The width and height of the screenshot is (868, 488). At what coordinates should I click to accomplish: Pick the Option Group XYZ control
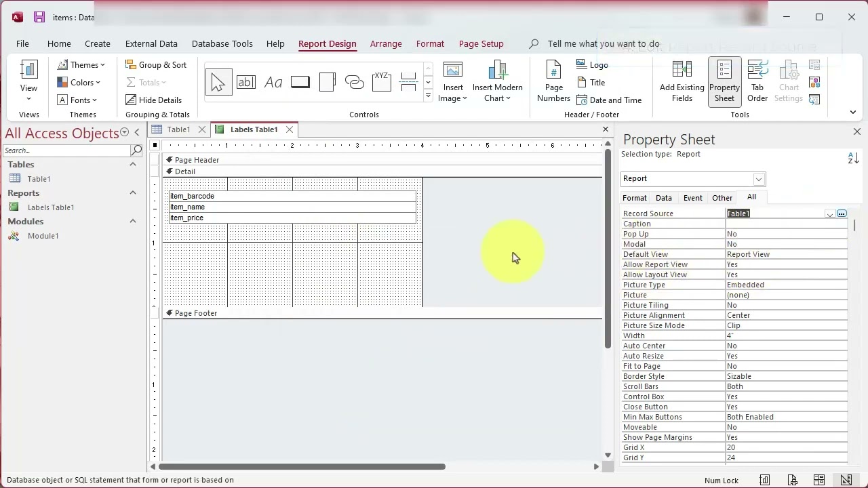tap(381, 83)
